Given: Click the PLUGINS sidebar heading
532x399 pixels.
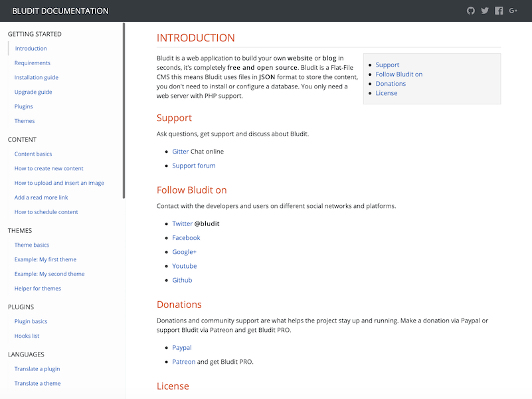Looking at the screenshot, I should point(21,307).
